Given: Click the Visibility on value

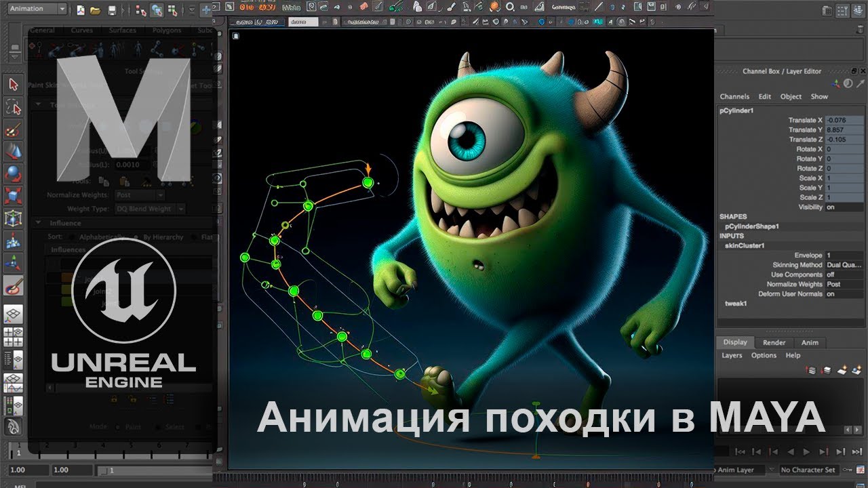Looking at the screenshot, I should [x=844, y=207].
